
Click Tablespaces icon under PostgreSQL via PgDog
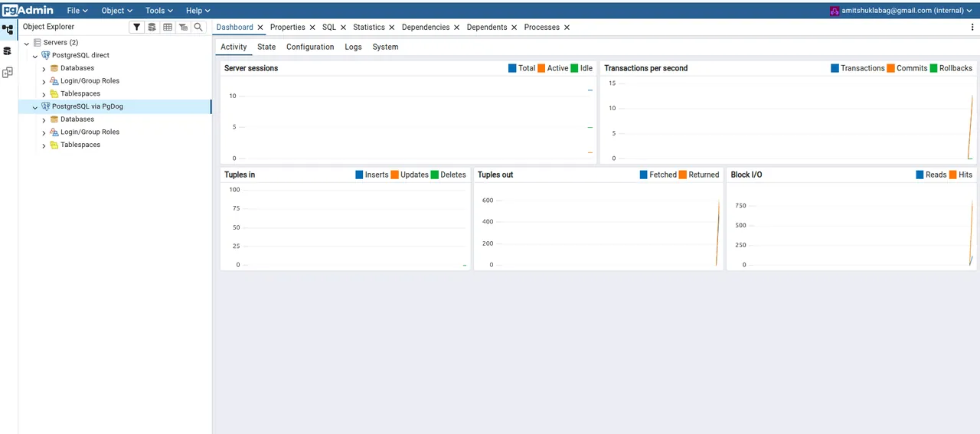54,145
